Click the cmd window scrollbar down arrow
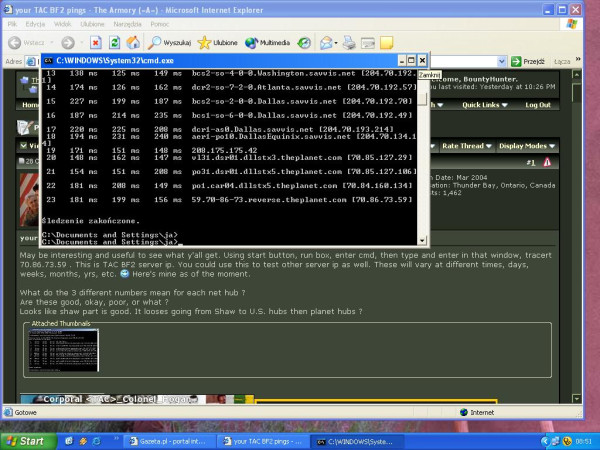Image resolution: width=600 pixels, height=450 pixels. [x=422, y=239]
